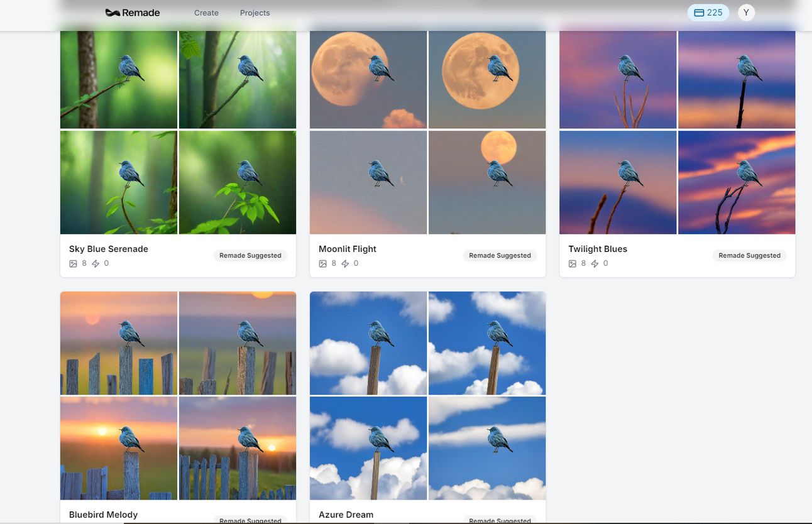Open the Azure Dream project title
Screen dimensions: 812x524
pos(346,515)
